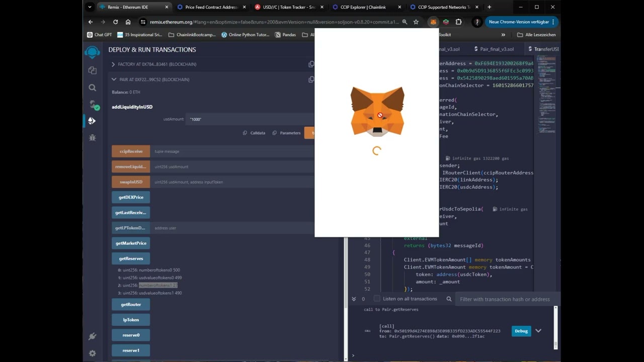This screenshot has height=362, width=644.
Task: Select the Deploy & run transactions icon
Action: click(92, 121)
